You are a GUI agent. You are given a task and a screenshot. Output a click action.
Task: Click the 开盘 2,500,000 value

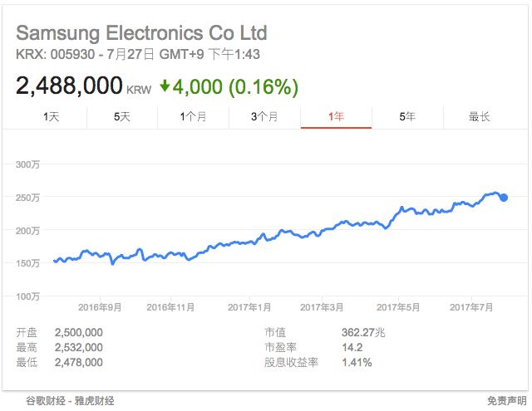[79, 332]
